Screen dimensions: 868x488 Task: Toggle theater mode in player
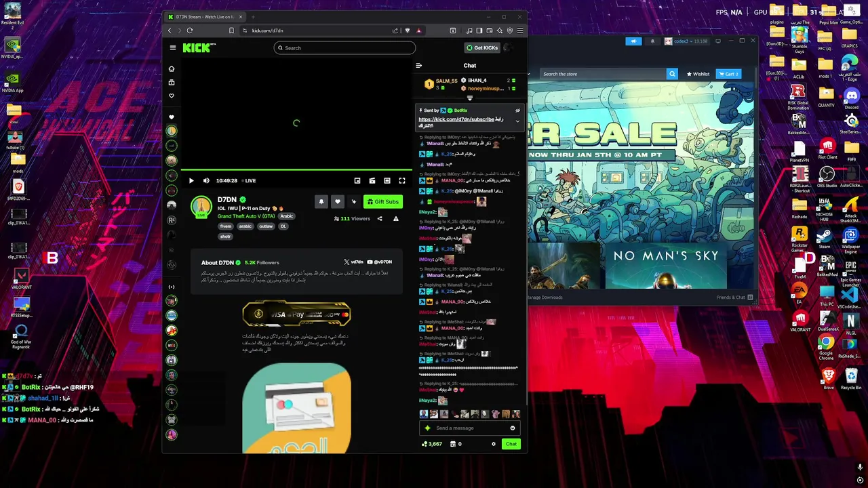[x=387, y=181]
